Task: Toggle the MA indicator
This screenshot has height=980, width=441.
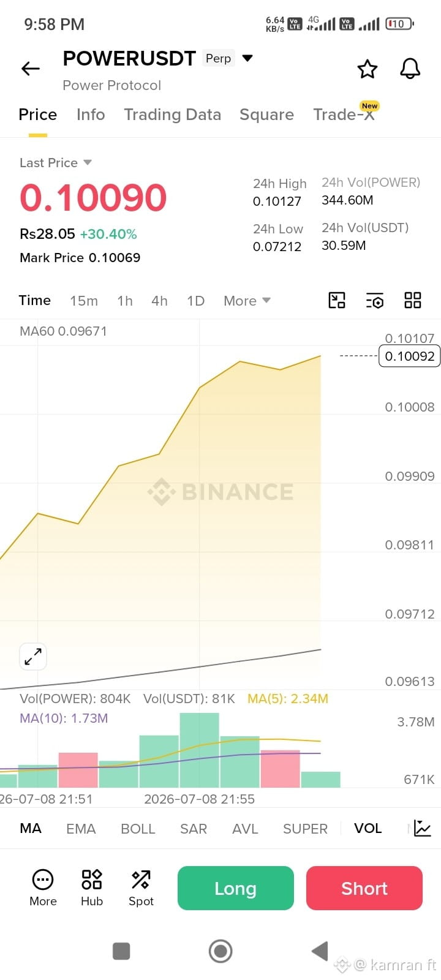Action: pos(31,828)
